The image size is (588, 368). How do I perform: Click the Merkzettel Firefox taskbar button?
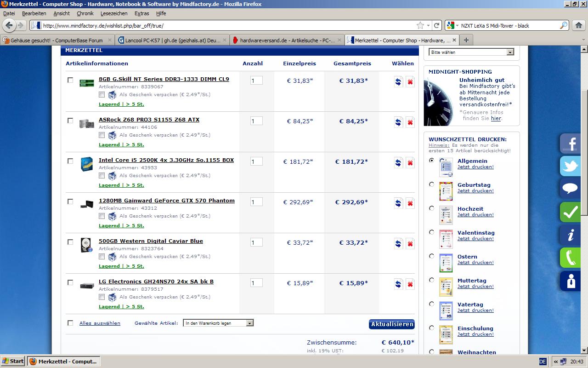coord(63,362)
